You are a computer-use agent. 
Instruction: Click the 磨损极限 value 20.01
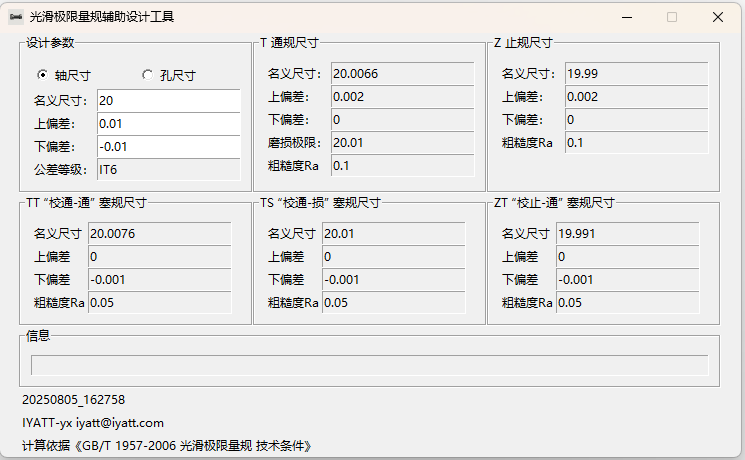pyautogui.click(x=402, y=143)
